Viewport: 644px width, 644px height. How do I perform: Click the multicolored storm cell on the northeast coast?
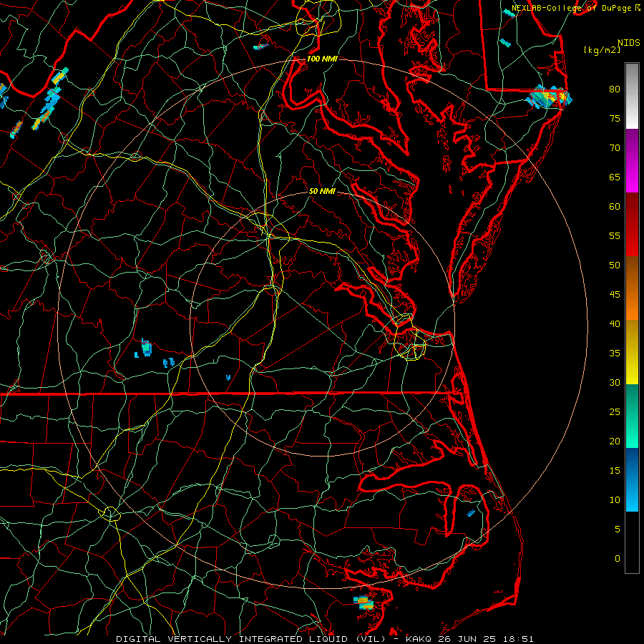click(x=549, y=97)
